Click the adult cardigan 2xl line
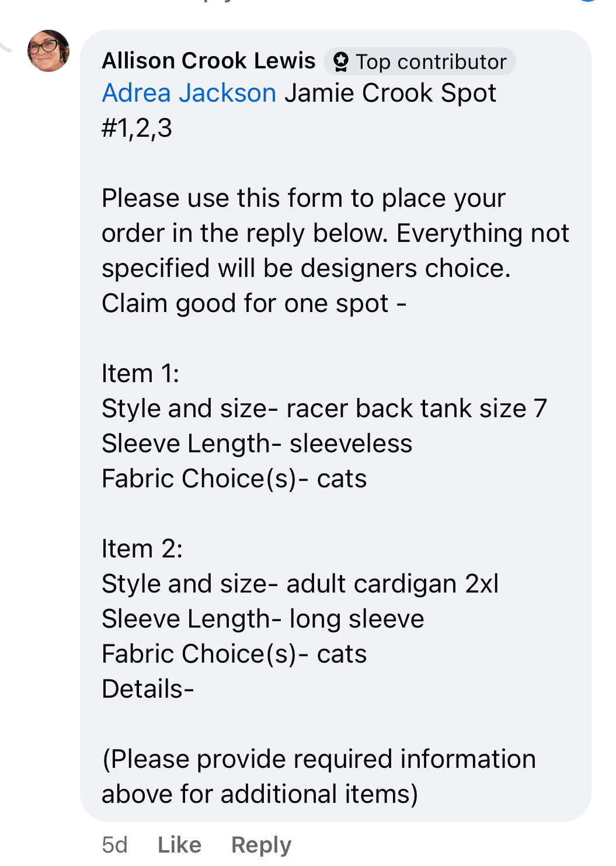This screenshot has width=616, height=866. coord(300,584)
